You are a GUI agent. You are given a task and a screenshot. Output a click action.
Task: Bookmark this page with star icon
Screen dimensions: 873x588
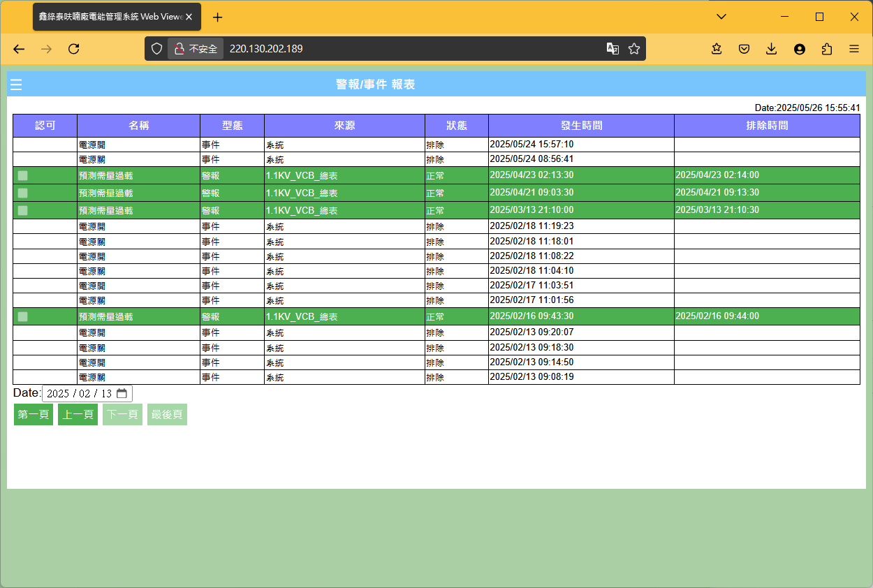tap(634, 49)
